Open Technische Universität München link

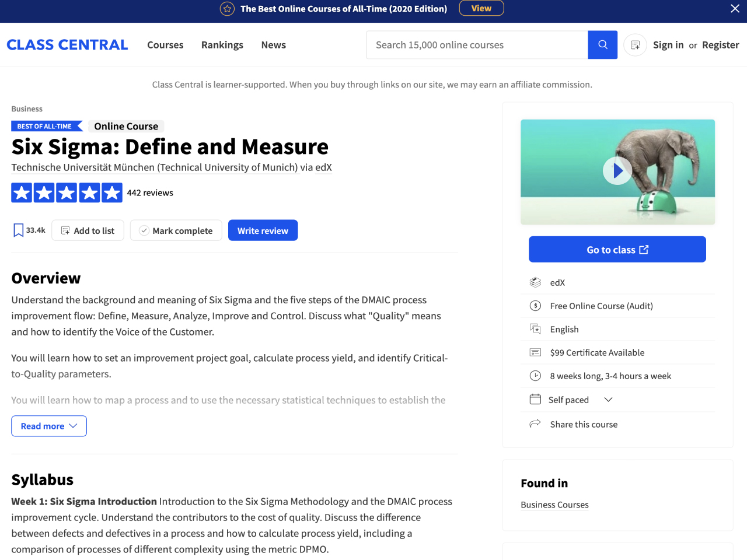pos(155,167)
